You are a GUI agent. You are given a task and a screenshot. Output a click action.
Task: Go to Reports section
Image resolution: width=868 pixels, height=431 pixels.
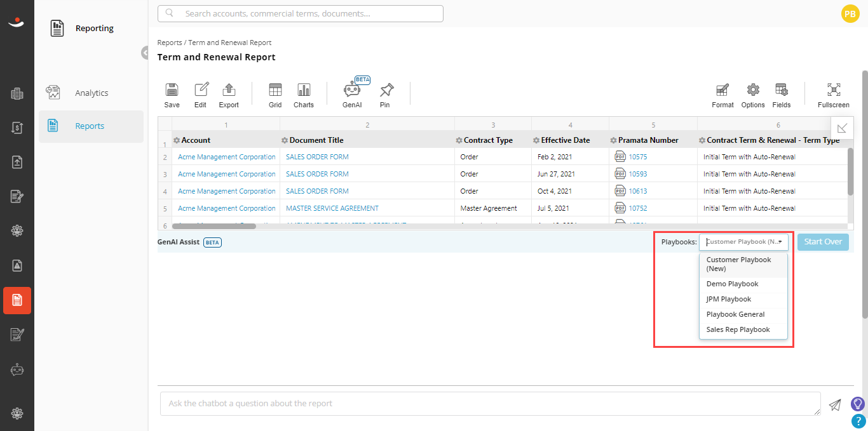tap(91, 126)
